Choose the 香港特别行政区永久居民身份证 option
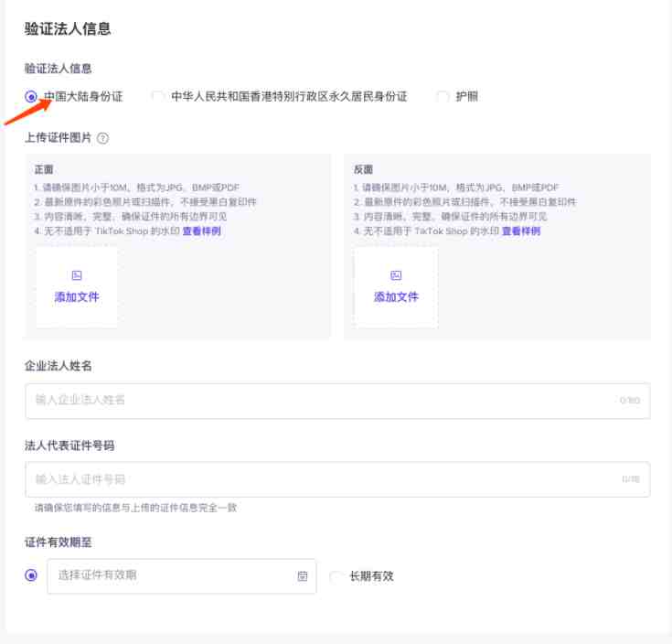 158,96
